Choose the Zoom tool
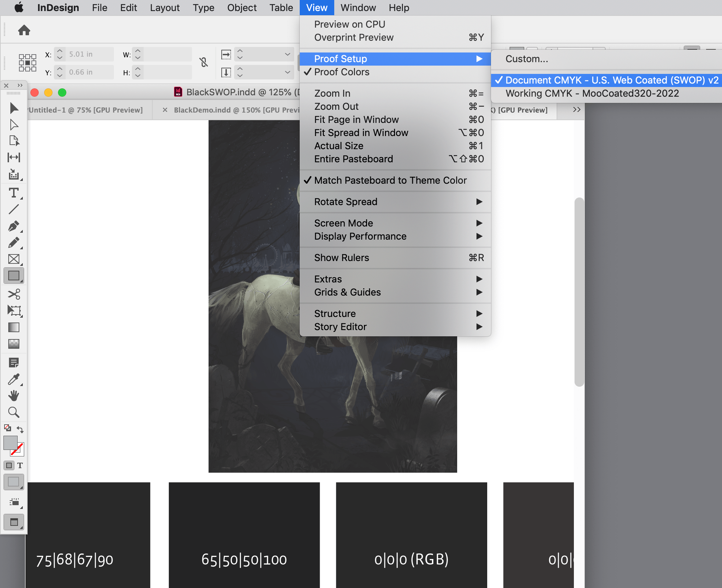 click(x=14, y=412)
